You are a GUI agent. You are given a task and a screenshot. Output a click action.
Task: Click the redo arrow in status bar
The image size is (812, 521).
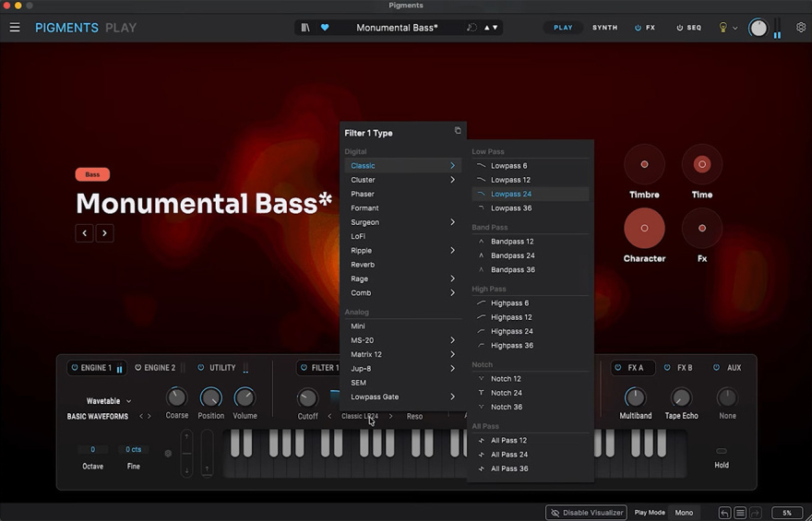(x=756, y=513)
